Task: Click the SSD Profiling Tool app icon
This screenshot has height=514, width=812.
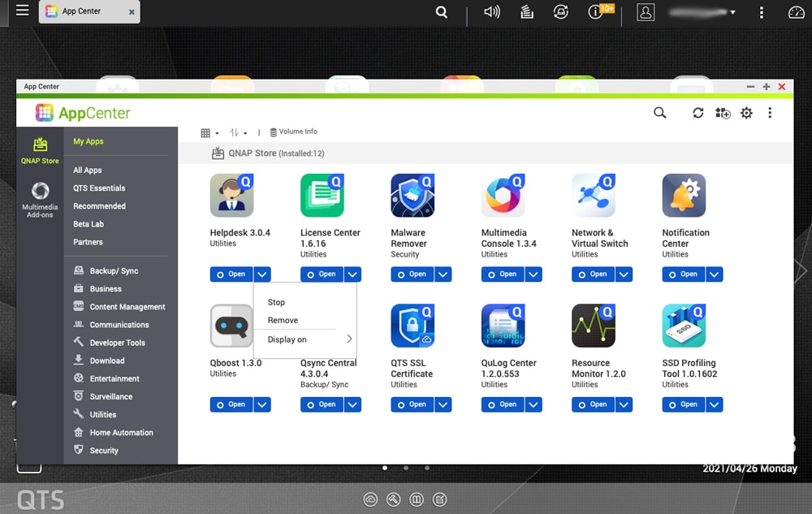Action: [x=684, y=326]
